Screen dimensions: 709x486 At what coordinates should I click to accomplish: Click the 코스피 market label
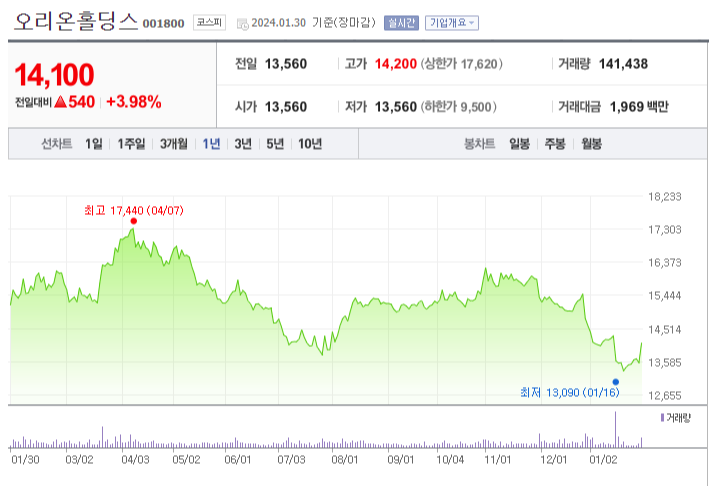[x=209, y=23]
